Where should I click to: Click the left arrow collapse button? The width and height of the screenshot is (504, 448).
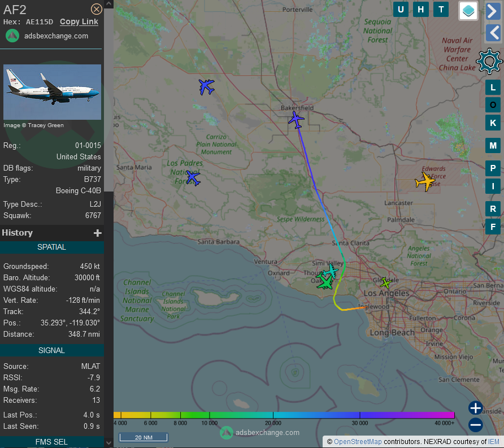[x=493, y=32]
